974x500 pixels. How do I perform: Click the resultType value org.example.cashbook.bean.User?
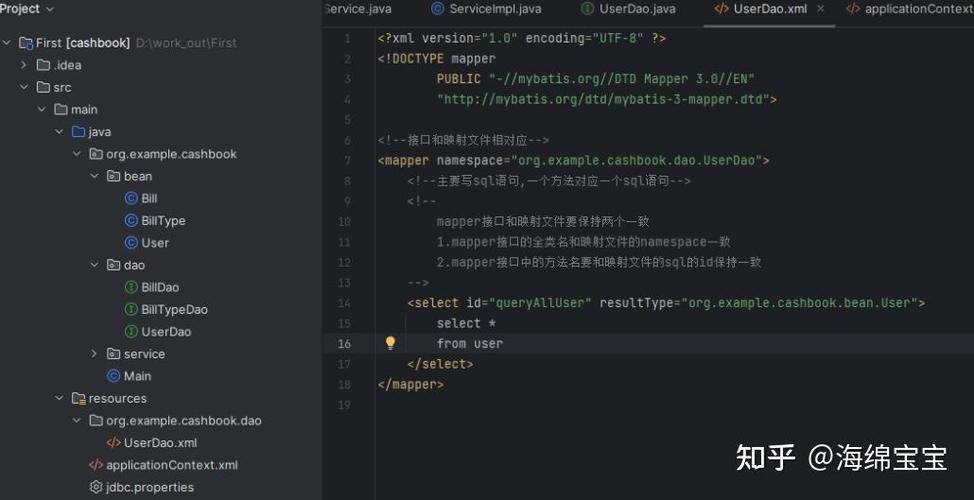pos(799,302)
